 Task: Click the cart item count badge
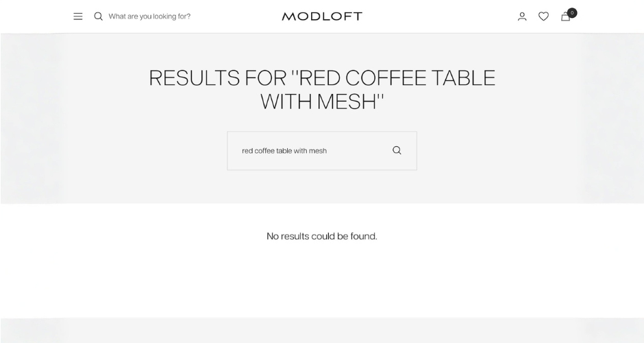click(x=572, y=12)
